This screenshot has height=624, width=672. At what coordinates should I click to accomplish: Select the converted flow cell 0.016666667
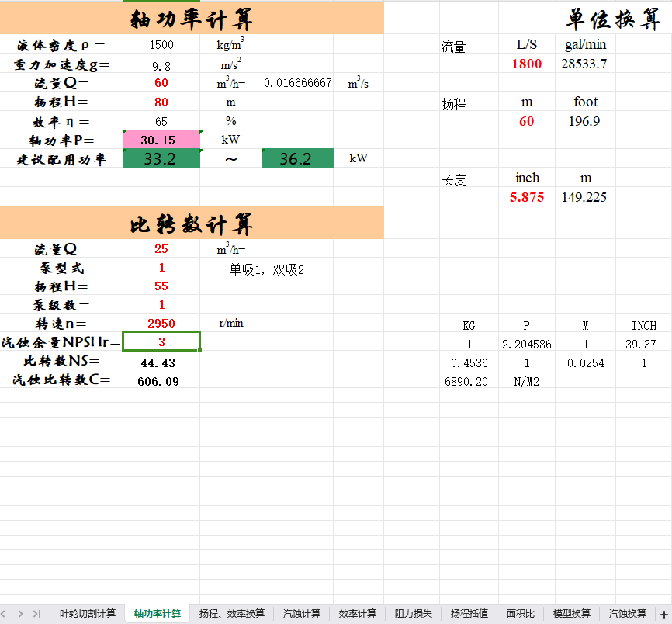click(297, 82)
